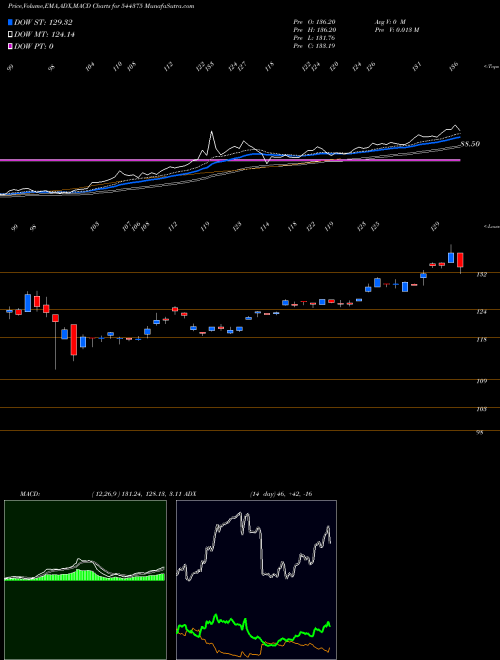
Task: Click the 'Avg V: 0 M' value
Action: [x=389, y=22]
